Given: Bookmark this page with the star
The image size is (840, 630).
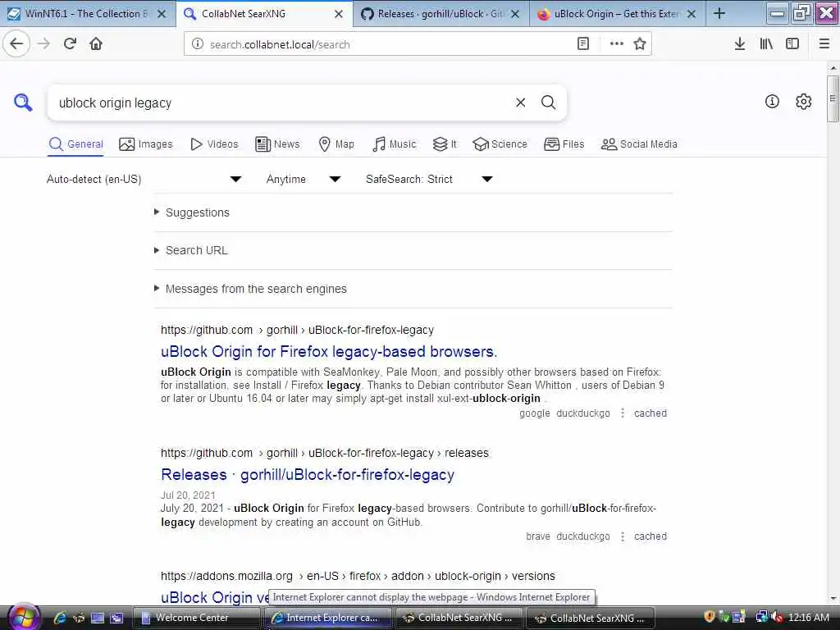Looking at the screenshot, I should (640, 44).
